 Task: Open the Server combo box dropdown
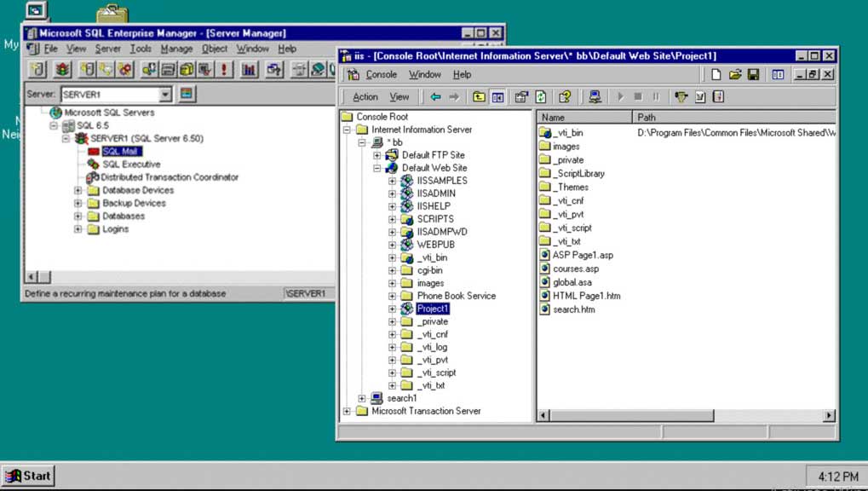point(167,94)
